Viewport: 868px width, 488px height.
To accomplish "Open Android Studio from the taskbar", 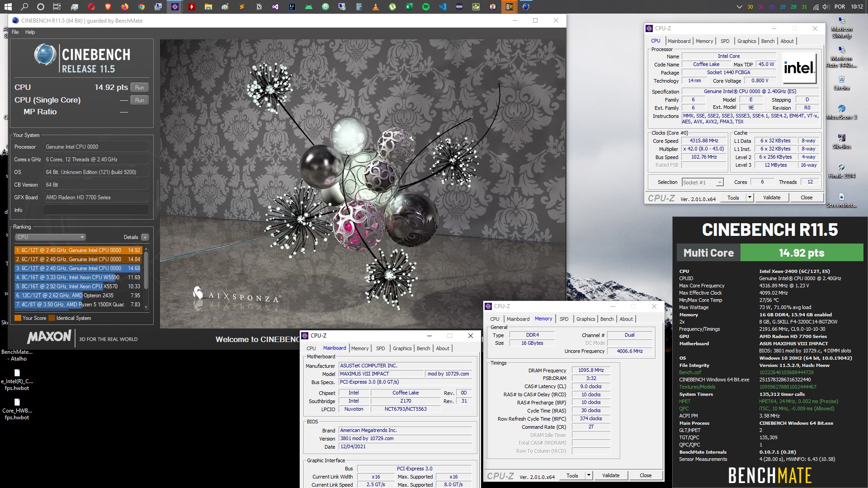I will point(308,7).
